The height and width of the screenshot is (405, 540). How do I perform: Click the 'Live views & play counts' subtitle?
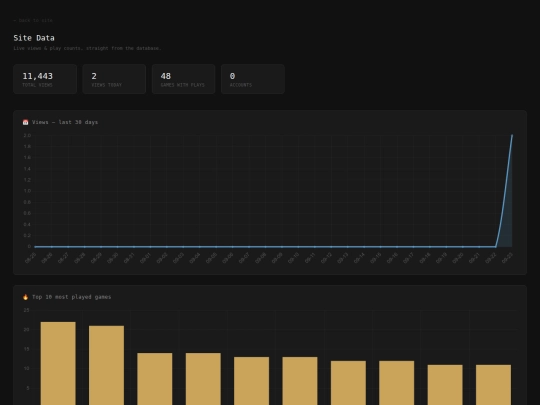(87, 48)
